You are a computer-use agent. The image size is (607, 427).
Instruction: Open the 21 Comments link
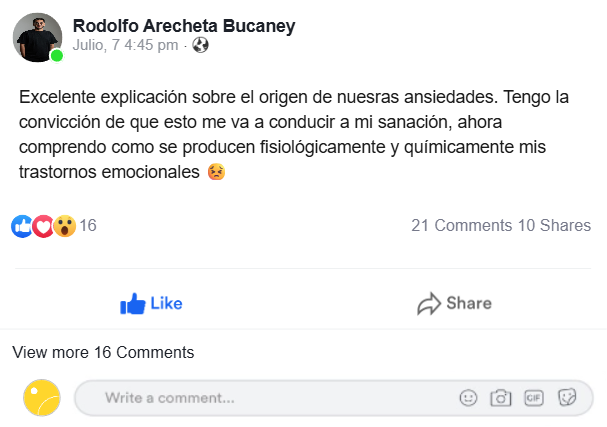461,226
